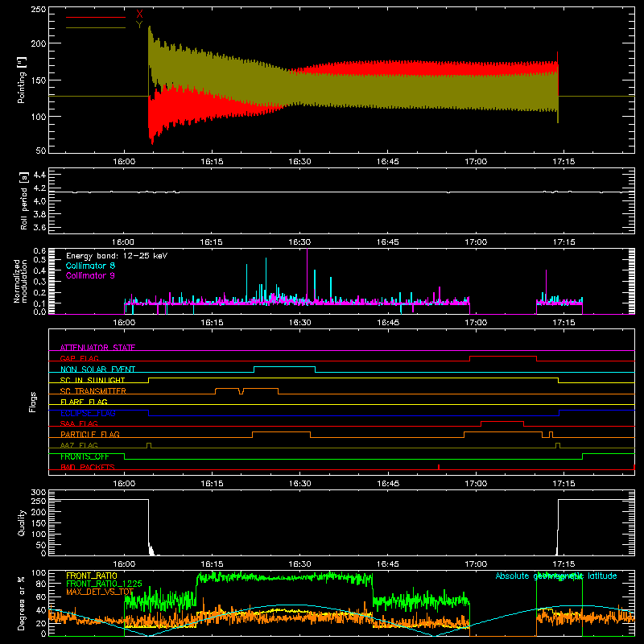This screenshot has height=644, width=644.
Task: Click the 150 tick on Quality axis
Action: (39, 523)
